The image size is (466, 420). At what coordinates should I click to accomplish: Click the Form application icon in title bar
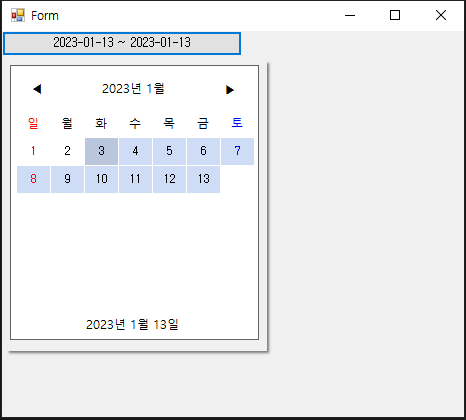(18, 15)
